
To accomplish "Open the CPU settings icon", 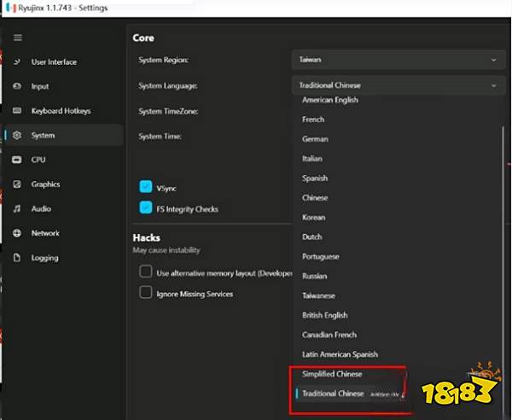I will [x=17, y=160].
